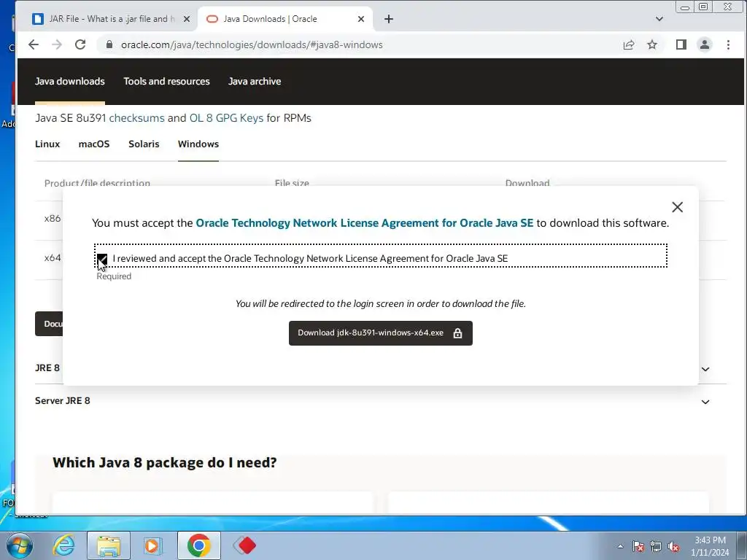This screenshot has height=560, width=747.
Task: Download jdk-8u391-windows-x64.exe
Action: (x=381, y=332)
